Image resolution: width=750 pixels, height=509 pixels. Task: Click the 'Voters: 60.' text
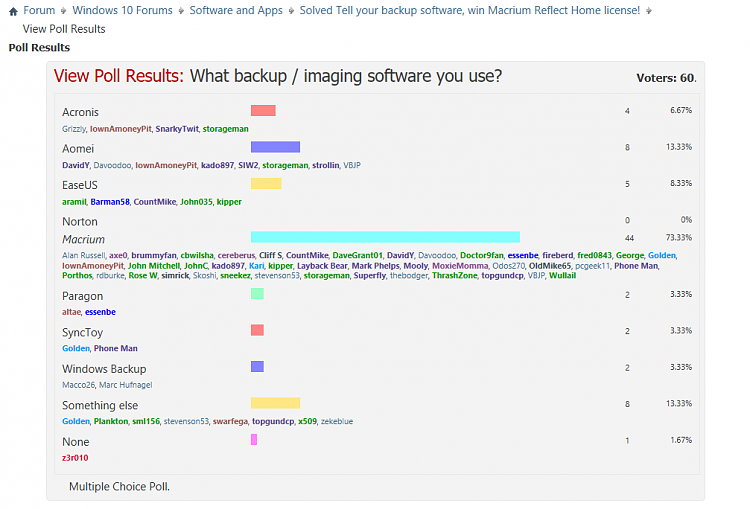666,77
